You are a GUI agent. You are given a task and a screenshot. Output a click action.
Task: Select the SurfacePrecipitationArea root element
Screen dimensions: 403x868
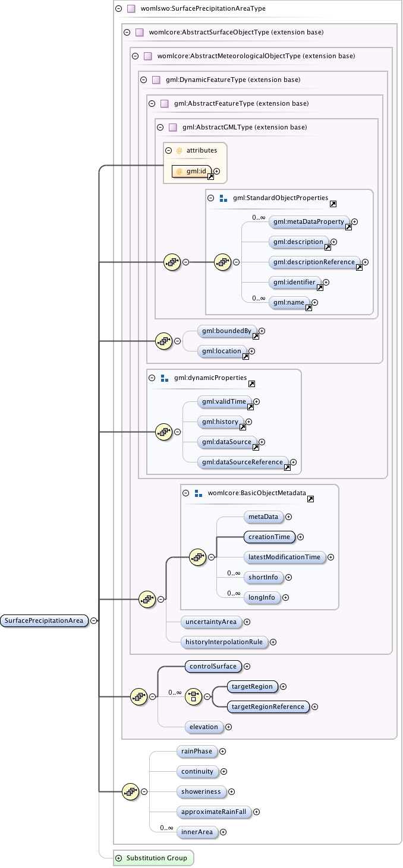pos(45,621)
